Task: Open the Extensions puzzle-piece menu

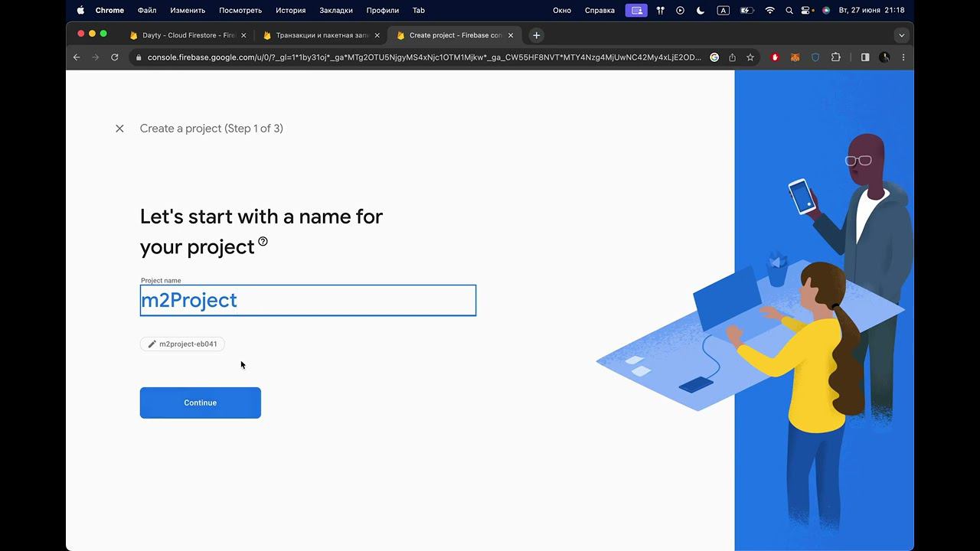Action: point(835,57)
